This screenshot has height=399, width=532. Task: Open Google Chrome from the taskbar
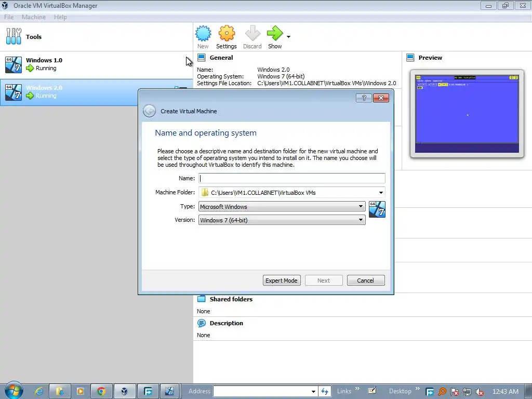pos(101,391)
